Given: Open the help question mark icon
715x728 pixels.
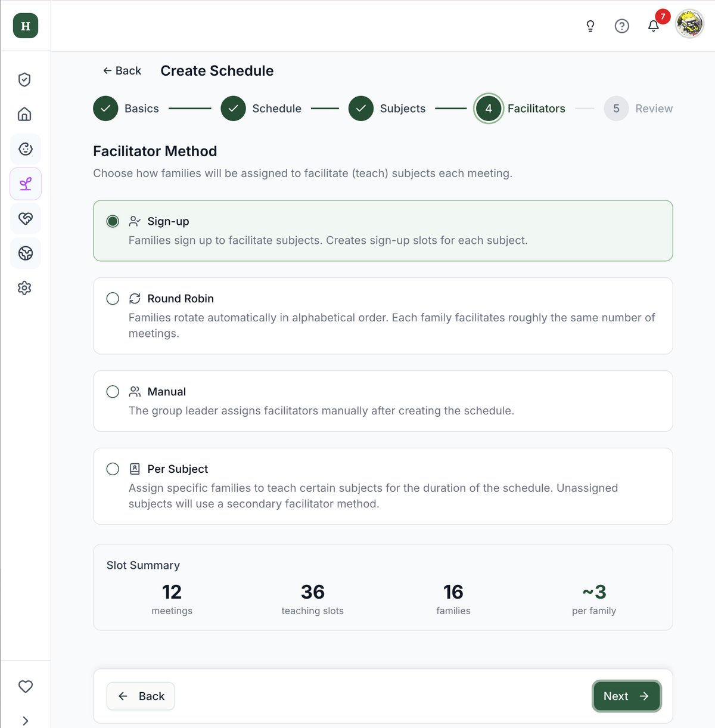Looking at the screenshot, I should coord(621,26).
